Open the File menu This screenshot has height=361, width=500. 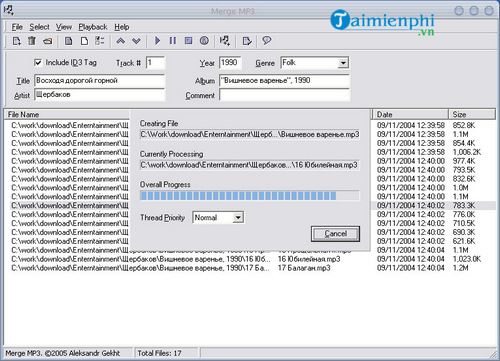(17, 27)
